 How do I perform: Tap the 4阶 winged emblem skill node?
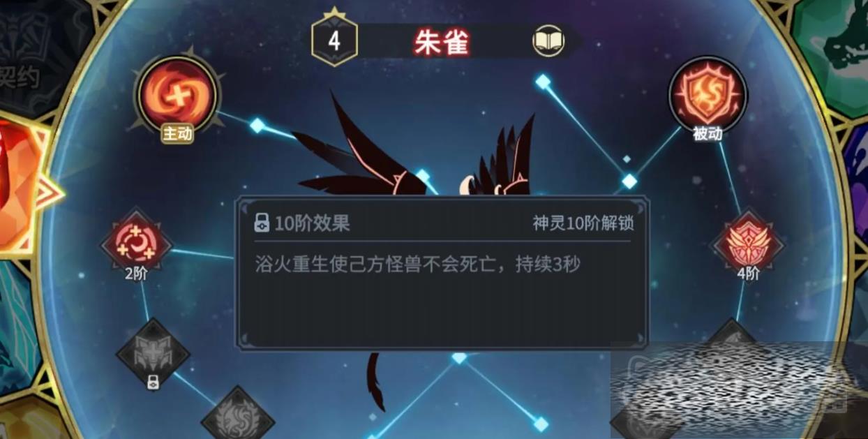tap(747, 244)
